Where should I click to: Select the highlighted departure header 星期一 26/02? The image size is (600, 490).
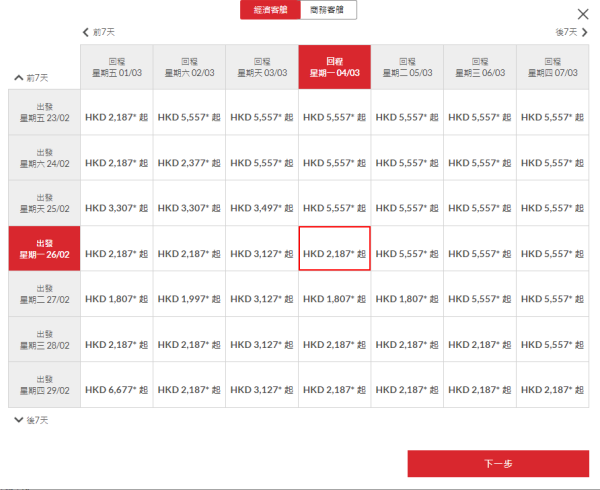pyautogui.click(x=45, y=249)
